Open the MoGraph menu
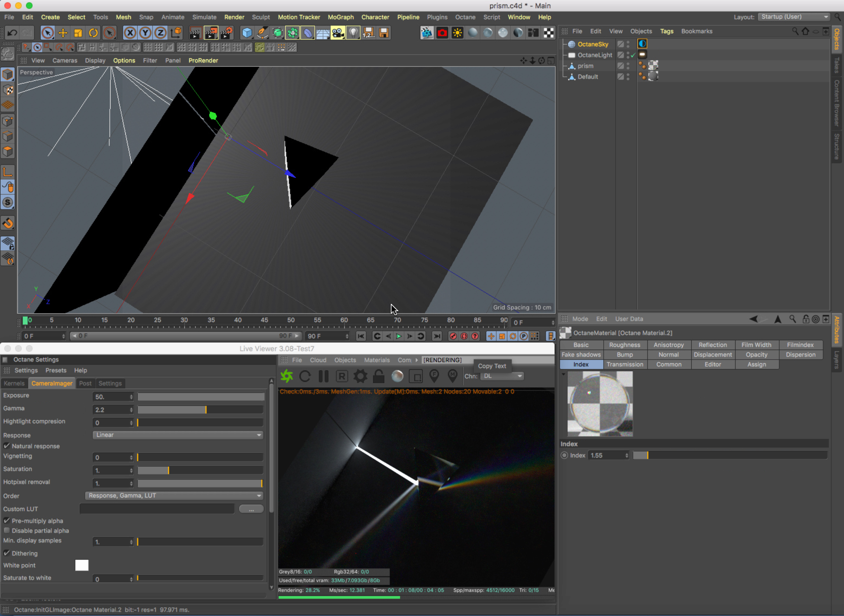Screen dimensions: 844x616 click(340, 17)
